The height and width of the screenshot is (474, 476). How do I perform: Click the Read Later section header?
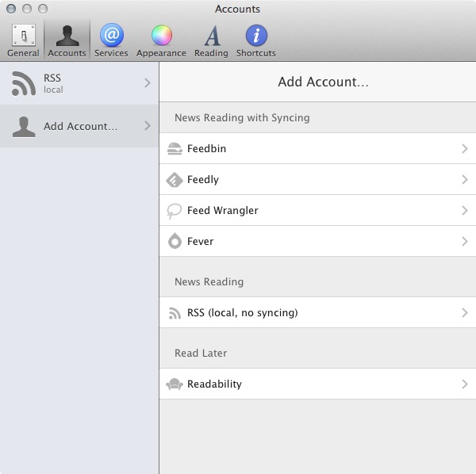(x=201, y=353)
